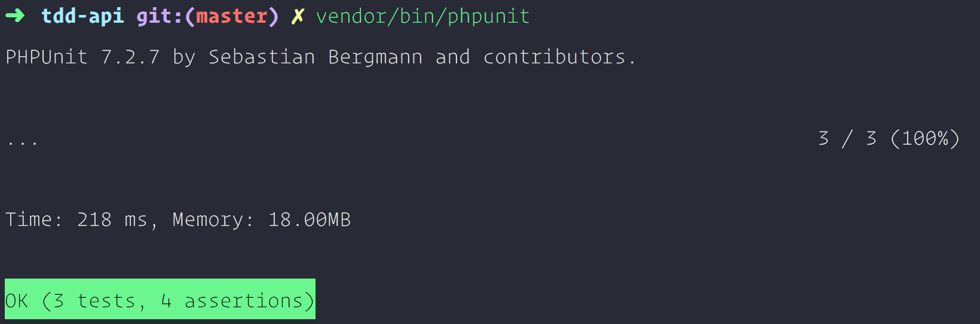Click the vendor/bin/phpunit command text

422,17
